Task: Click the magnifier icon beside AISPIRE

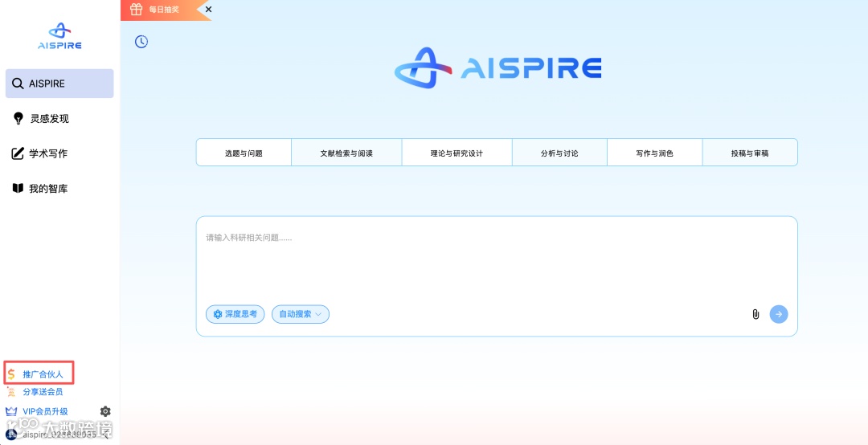Action: 18,84
